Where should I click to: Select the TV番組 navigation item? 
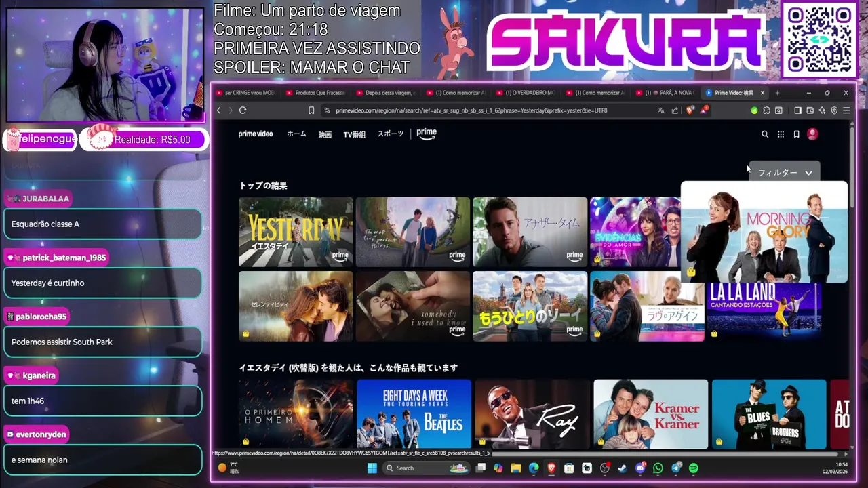pos(354,134)
